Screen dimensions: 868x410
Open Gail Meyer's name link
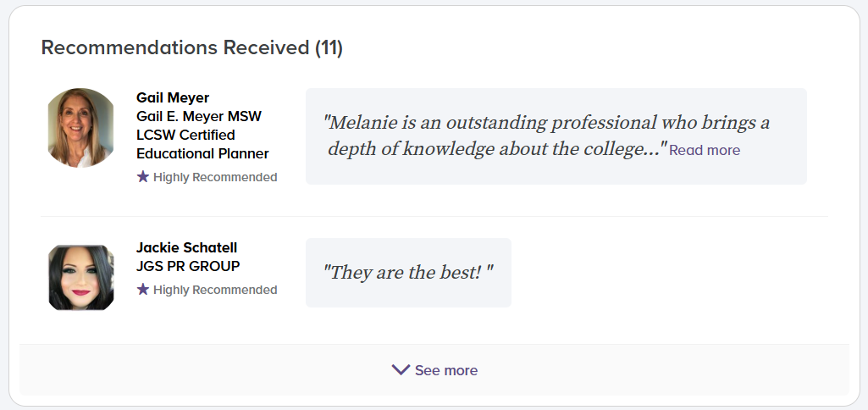point(173,97)
